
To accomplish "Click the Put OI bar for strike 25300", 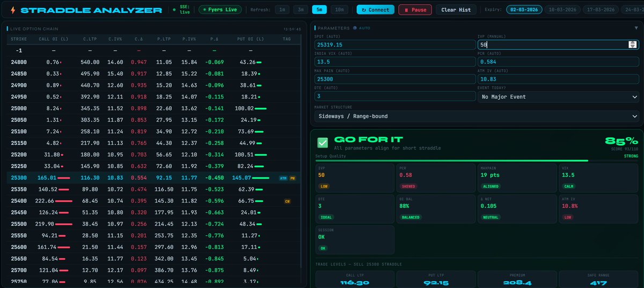I will point(261,178).
